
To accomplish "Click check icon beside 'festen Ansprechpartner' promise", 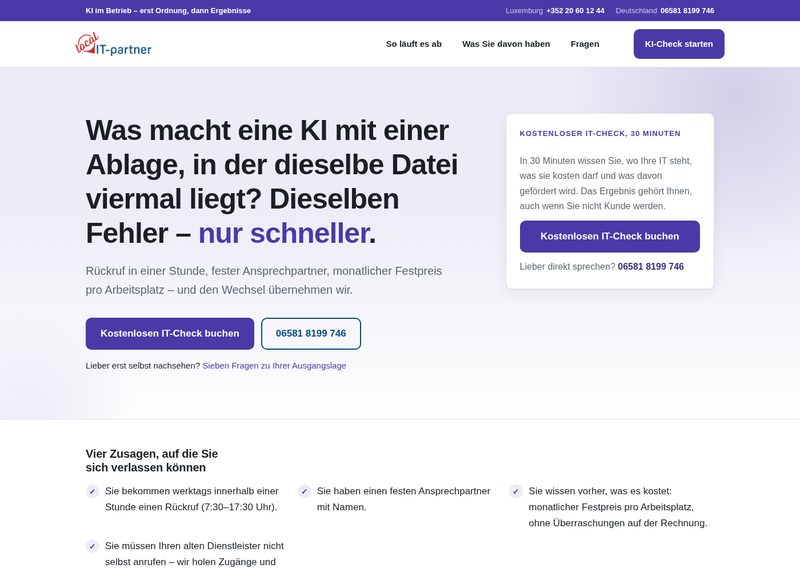I will click(x=304, y=491).
